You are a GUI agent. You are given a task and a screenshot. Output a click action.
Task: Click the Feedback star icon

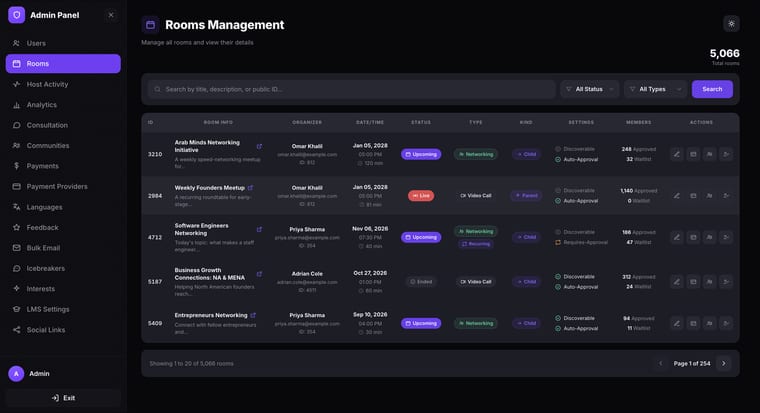16,227
